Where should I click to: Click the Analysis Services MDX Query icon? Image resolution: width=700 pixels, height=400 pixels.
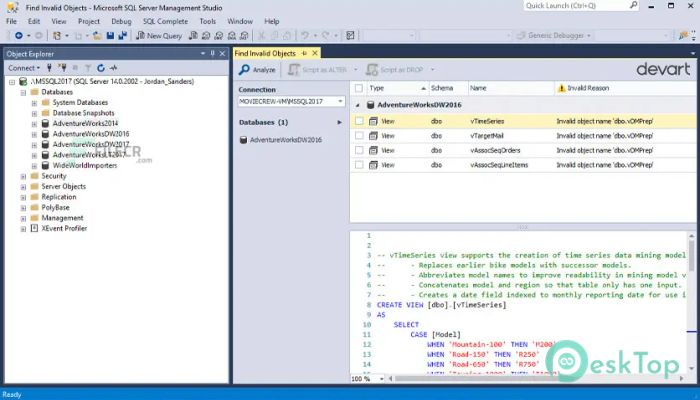(x=206, y=36)
